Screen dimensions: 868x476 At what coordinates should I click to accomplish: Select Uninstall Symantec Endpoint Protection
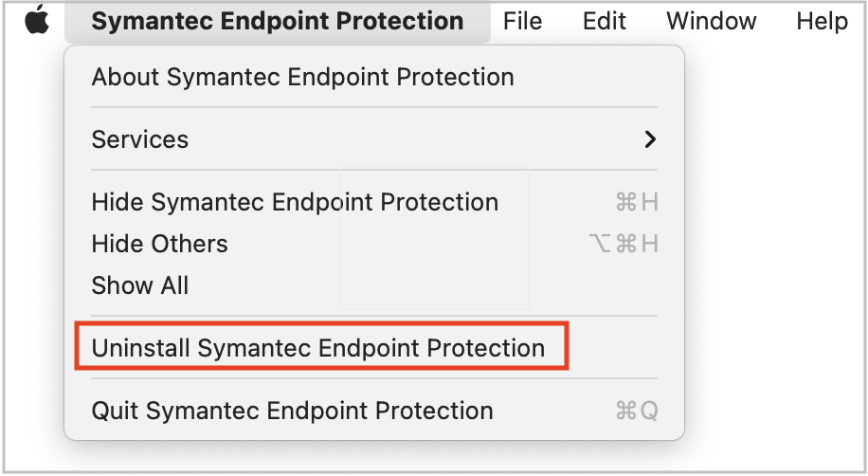317,348
